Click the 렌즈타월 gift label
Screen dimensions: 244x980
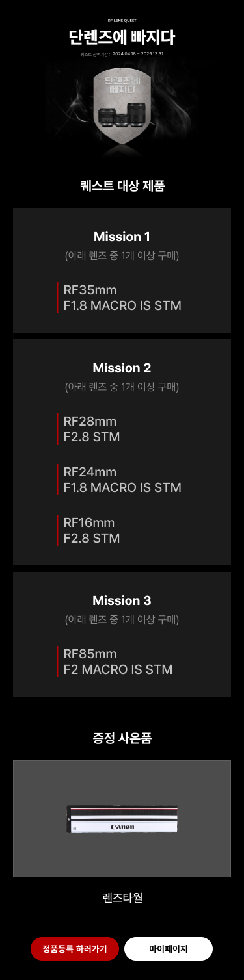click(122, 898)
